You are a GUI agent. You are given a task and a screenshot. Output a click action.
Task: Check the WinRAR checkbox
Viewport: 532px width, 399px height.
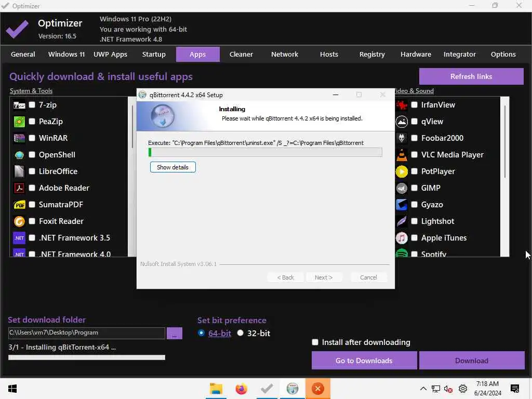(x=32, y=138)
